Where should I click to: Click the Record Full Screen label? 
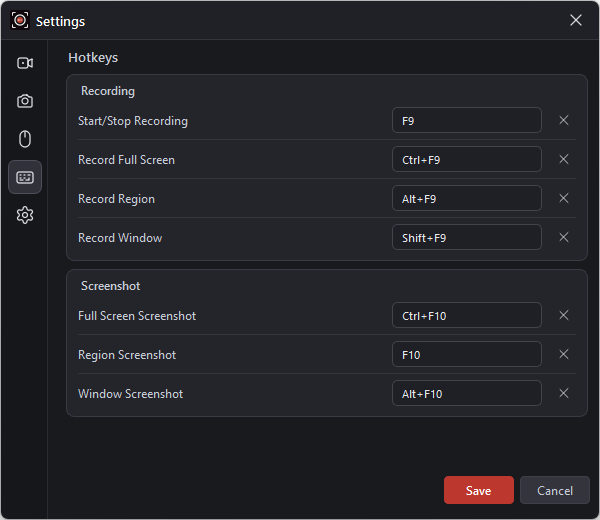pos(126,160)
